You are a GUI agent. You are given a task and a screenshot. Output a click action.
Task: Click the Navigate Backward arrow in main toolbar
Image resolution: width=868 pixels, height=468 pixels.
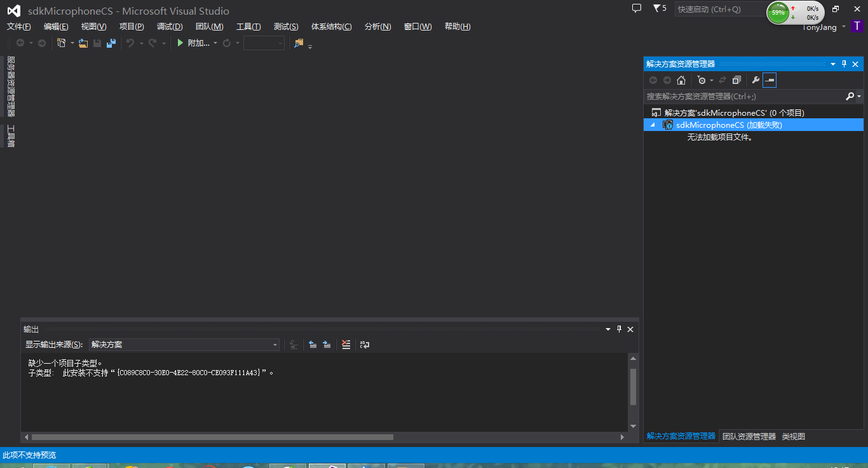[20, 43]
